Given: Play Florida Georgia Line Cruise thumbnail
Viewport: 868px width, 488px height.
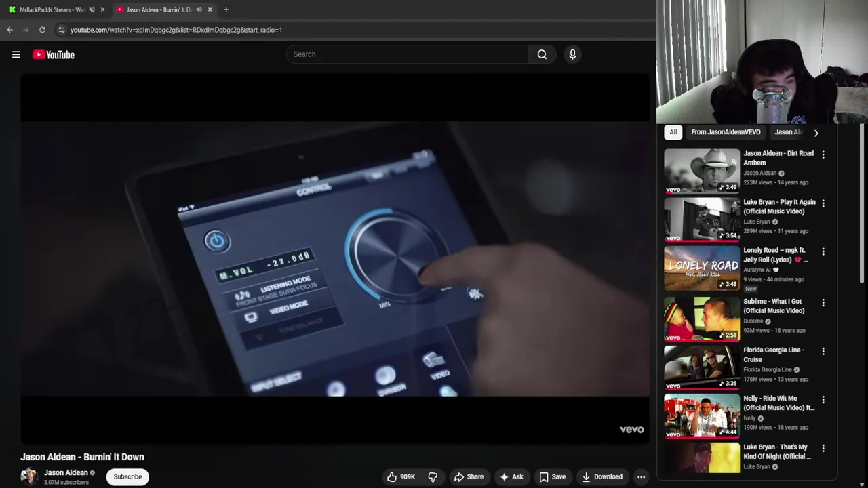Looking at the screenshot, I should pyautogui.click(x=702, y=367).
